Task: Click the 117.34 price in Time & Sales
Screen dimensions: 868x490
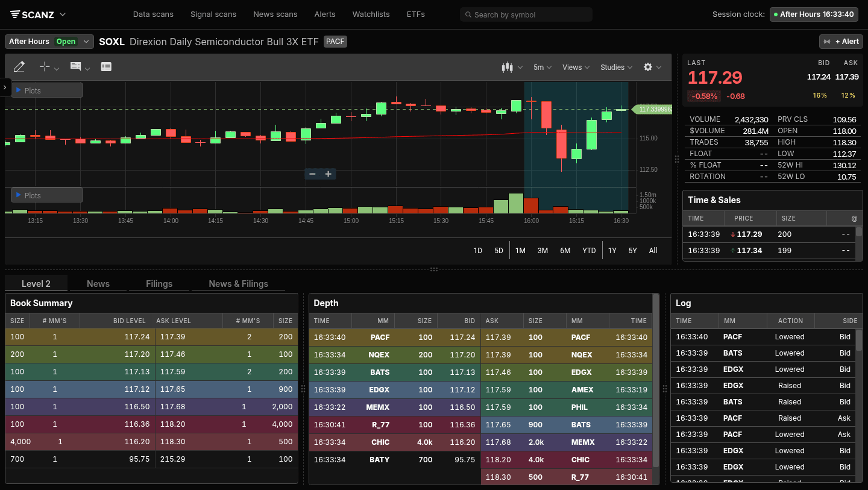Action: pos(749,250)
